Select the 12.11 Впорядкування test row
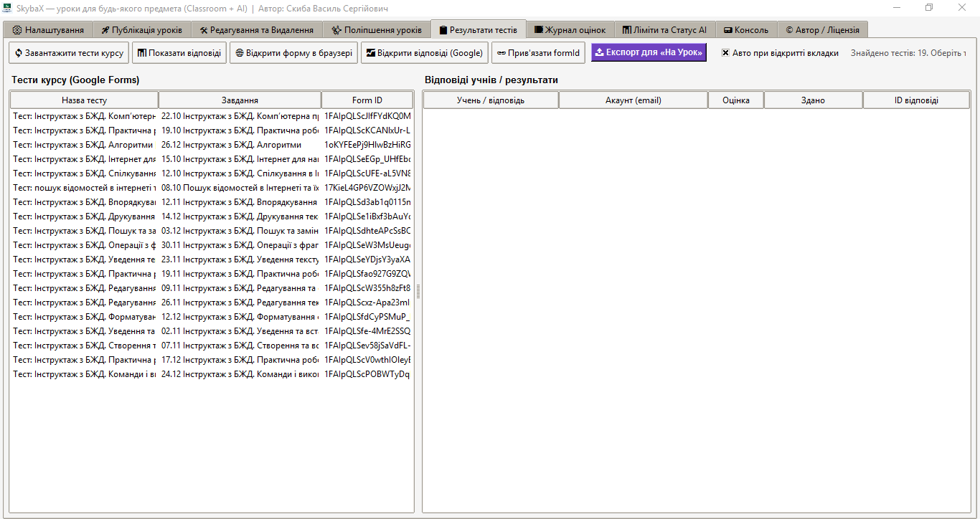This screenshot has height=519, width=980. tap(212, 202)
